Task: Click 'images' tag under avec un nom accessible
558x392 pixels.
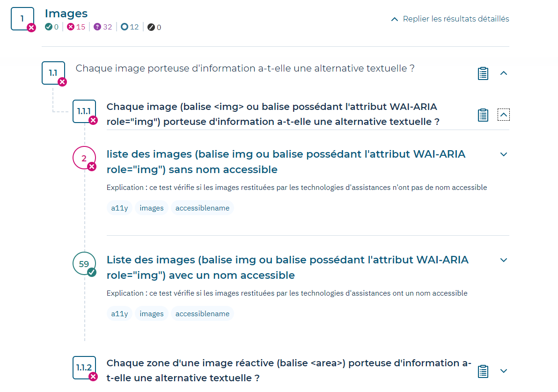Action: [152, 314]
